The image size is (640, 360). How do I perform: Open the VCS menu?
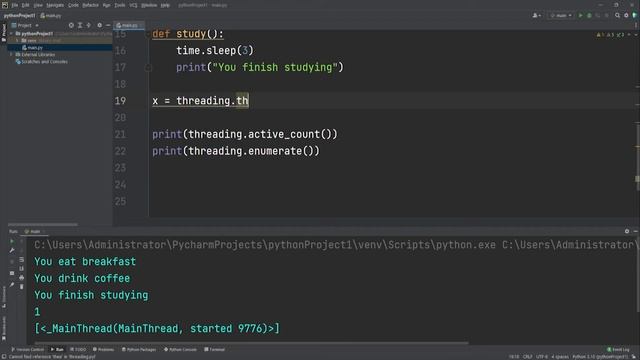pyautogui.click(x=133, y=5)
